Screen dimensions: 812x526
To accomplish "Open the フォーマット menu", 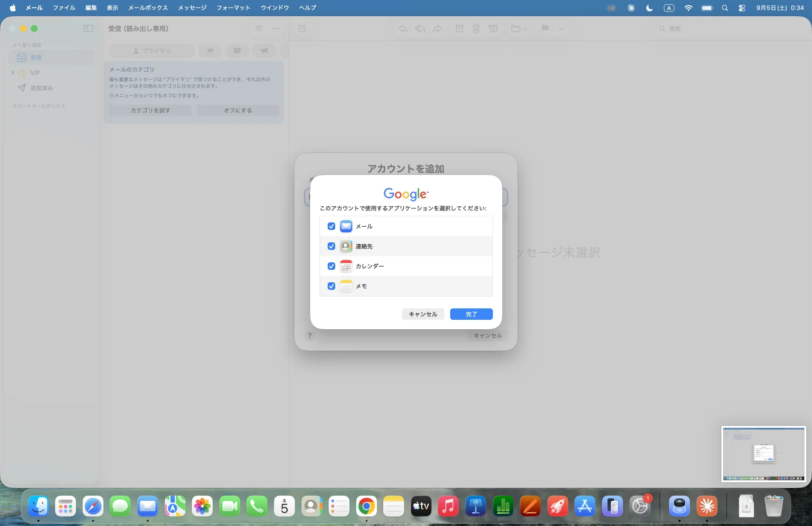I will (233, 8).
